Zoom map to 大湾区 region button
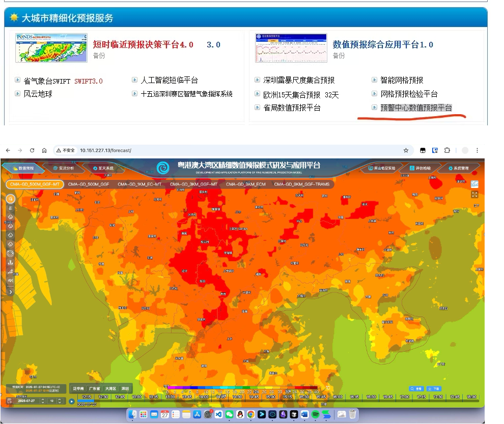Screen dimensions: 504x424 point(110,388)
